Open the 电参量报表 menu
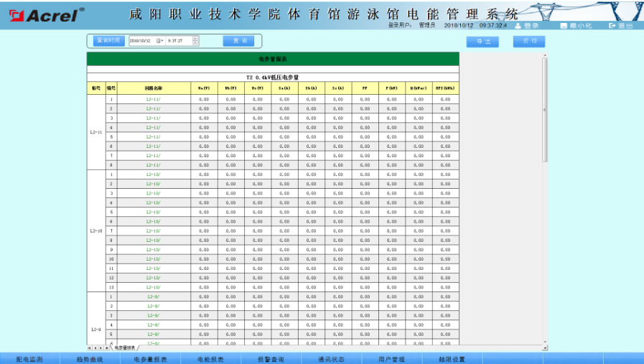The image size is (644, 364). point(150,359)
